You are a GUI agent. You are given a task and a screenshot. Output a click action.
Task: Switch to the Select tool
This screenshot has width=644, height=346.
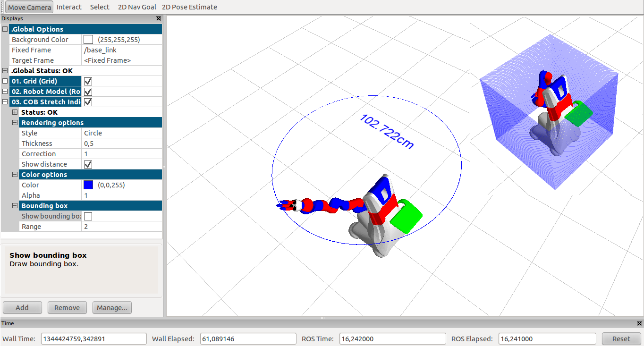[100, 7]
